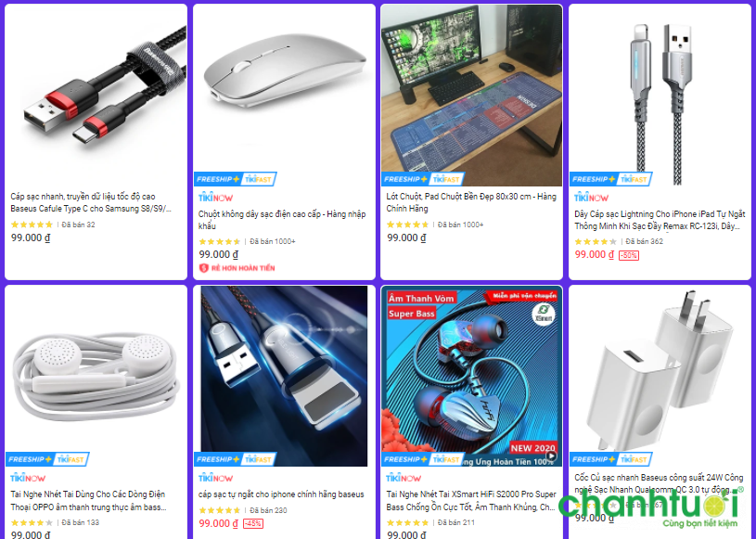This screenshot has height=539, width=756.
Task: Click the TikiNOW badge on OPPO earphone card
Action: pyautogui.click(x=28, y=479)
